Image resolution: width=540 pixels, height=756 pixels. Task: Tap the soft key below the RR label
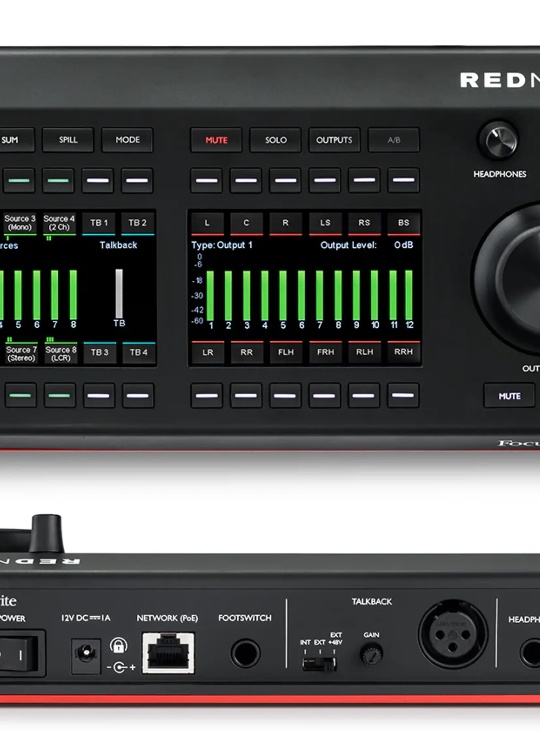click(246, 395)
